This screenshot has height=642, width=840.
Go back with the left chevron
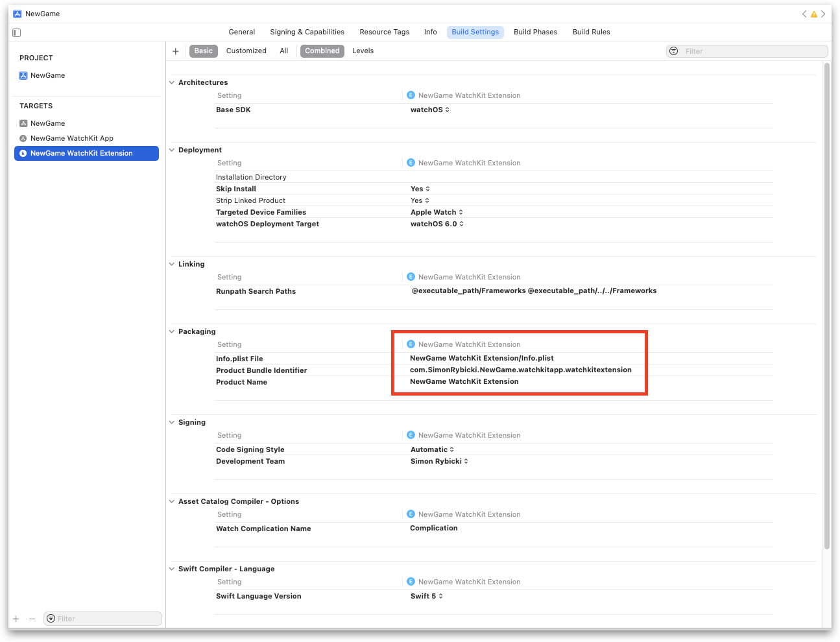[804, 14]
